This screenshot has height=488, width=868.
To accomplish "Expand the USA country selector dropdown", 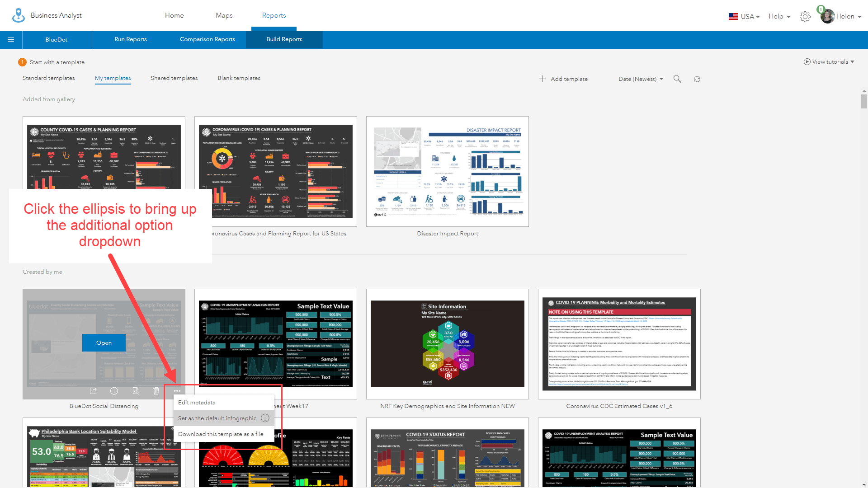I will click(744, 16).
